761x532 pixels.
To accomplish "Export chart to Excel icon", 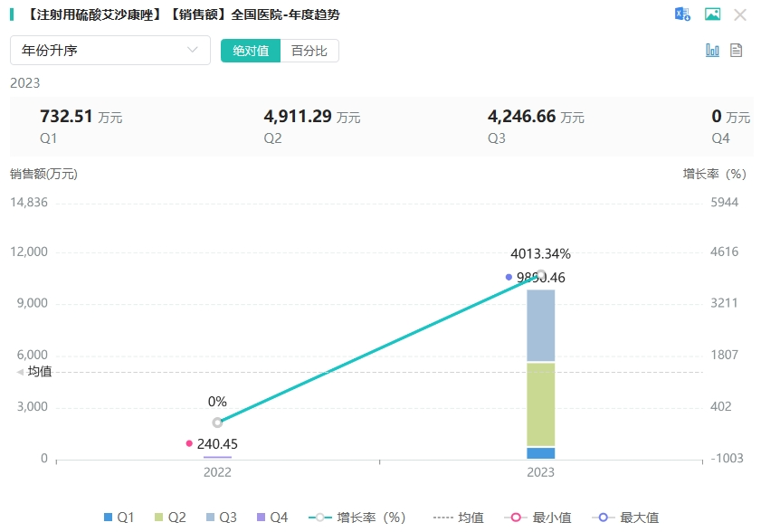I will (x=682, y=14).
